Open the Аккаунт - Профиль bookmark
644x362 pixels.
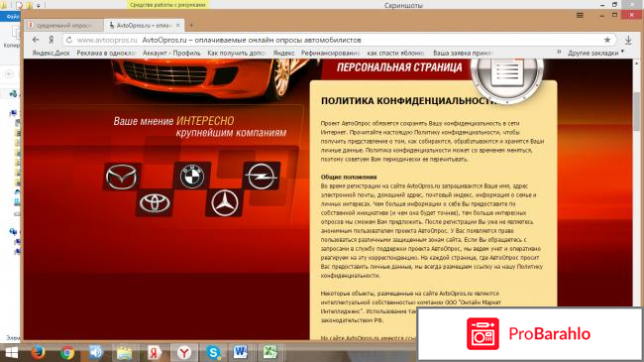pos(171,54)
